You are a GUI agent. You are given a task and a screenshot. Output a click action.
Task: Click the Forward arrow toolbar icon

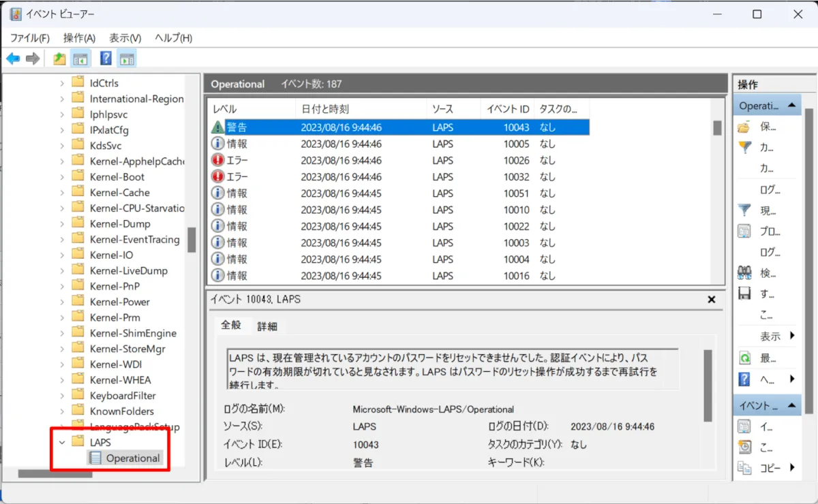click(x=32, y=59)
